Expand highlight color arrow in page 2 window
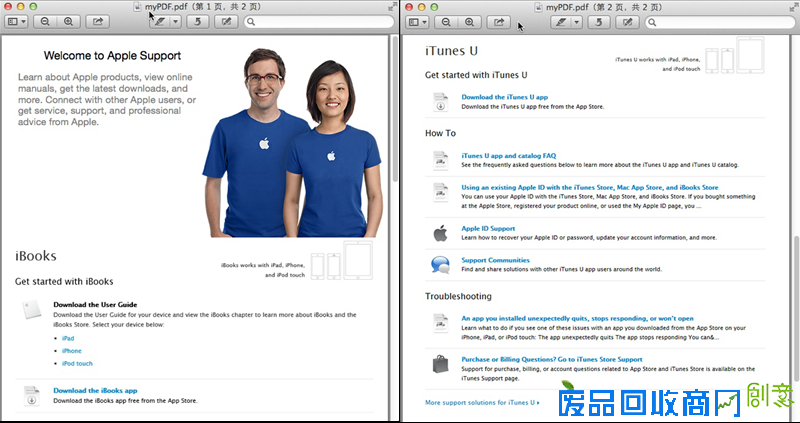The image size is (800, 423). pyautogui.click(x=575, y=21)
